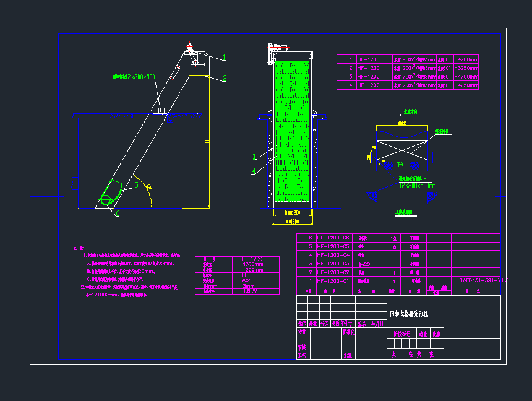The width and height of the screenshot is (532, 401).
Task: Select callout balloon 2 below balloon 1
Action: pyautogui.click(x=225, y=78)
